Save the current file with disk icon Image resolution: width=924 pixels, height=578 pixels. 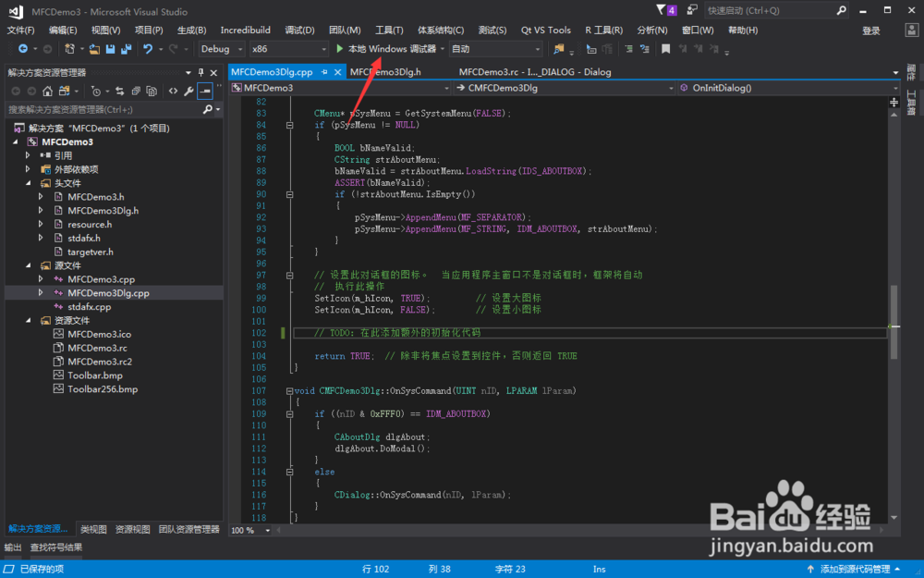click(x=110, y=49)
